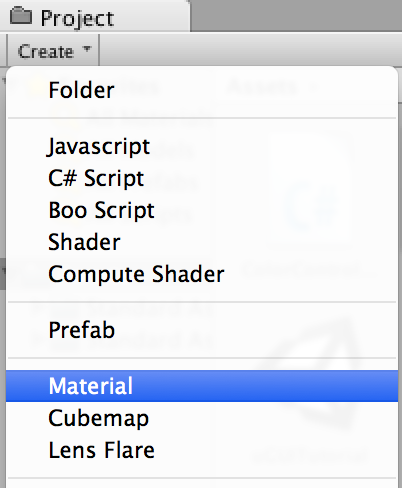The height and width of the screenshot is (488, 402).
Task: Click the faded Unity logo asset thumbnail
Action: [312, 373]
